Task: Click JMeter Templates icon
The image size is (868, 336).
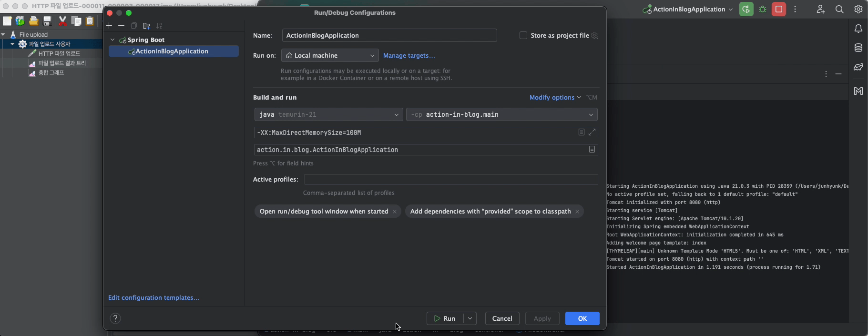Action: pyautogui.click(x=20, y=20)
